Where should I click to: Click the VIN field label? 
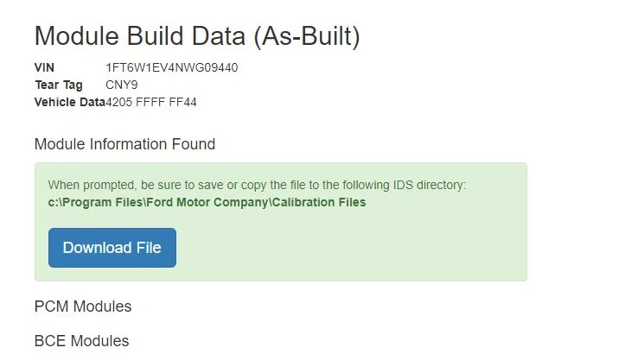tap(44, 67)
